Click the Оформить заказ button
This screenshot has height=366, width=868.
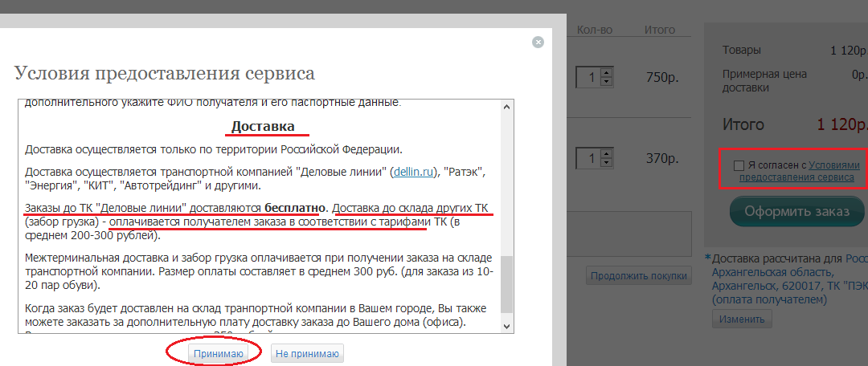796,212
